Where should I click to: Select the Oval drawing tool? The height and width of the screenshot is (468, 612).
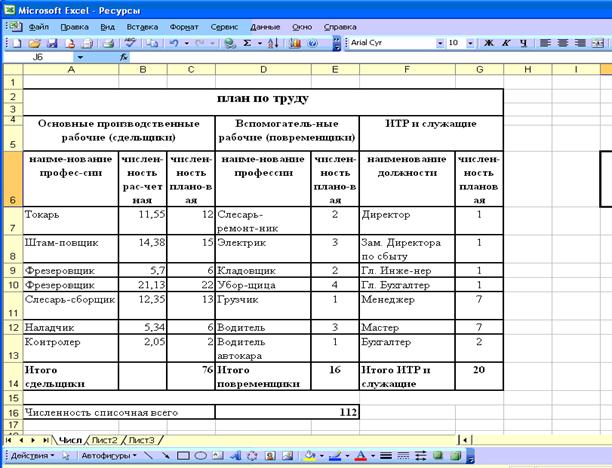click(201, 456)
